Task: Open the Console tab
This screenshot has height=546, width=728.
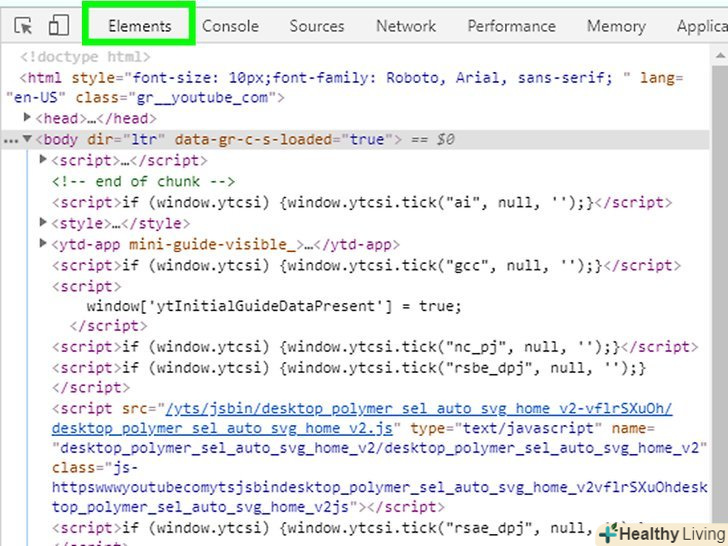Action: pyautogui.click(x=230, y=26)
